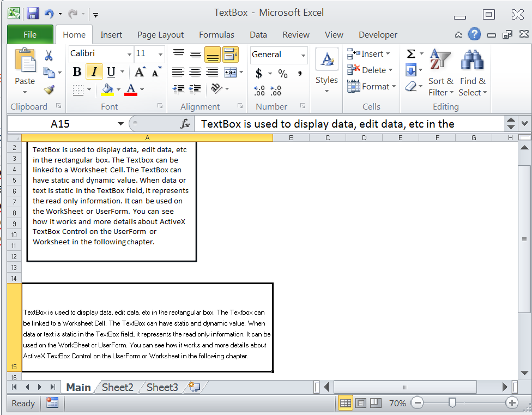532x415 pixels.
Task: Apply currency format with dollar sign icon
Action: pos(258,73)
